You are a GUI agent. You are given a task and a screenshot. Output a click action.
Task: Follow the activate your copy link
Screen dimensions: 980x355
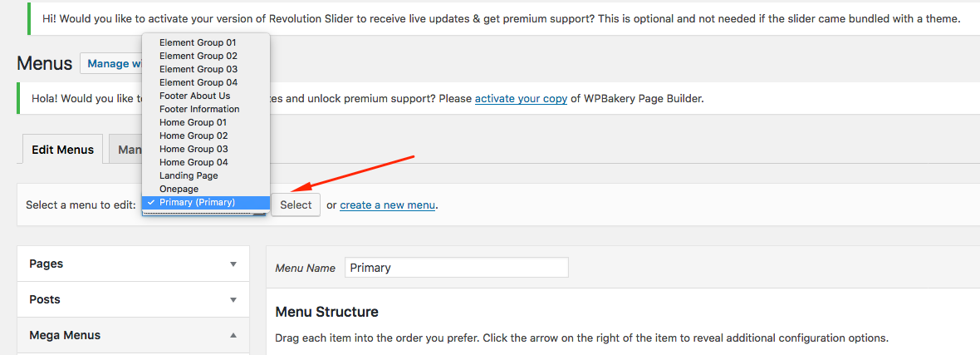[522, 99]
